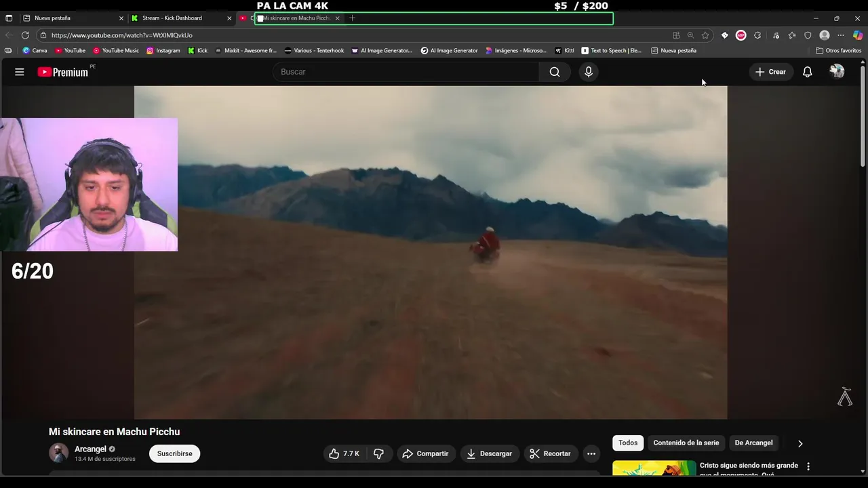Share video using Compartir button
Viewport: 868px width, 488px height.
tap(425, 453)
